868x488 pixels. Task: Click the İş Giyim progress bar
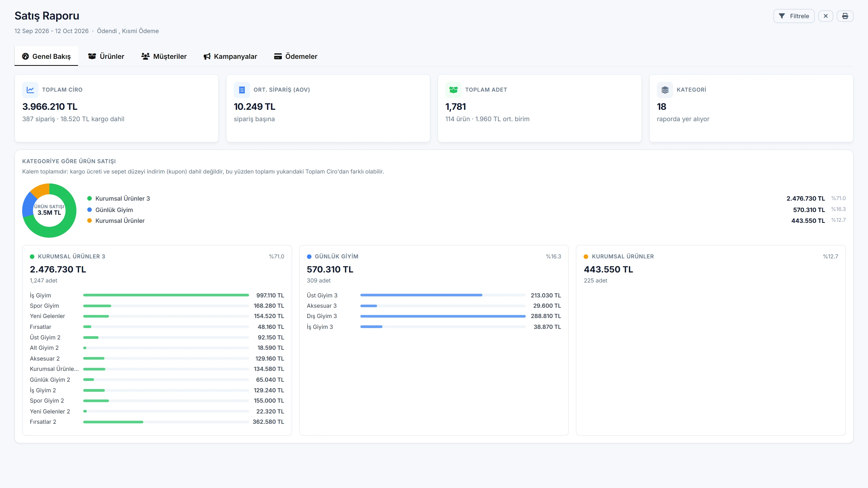[166, 295]
